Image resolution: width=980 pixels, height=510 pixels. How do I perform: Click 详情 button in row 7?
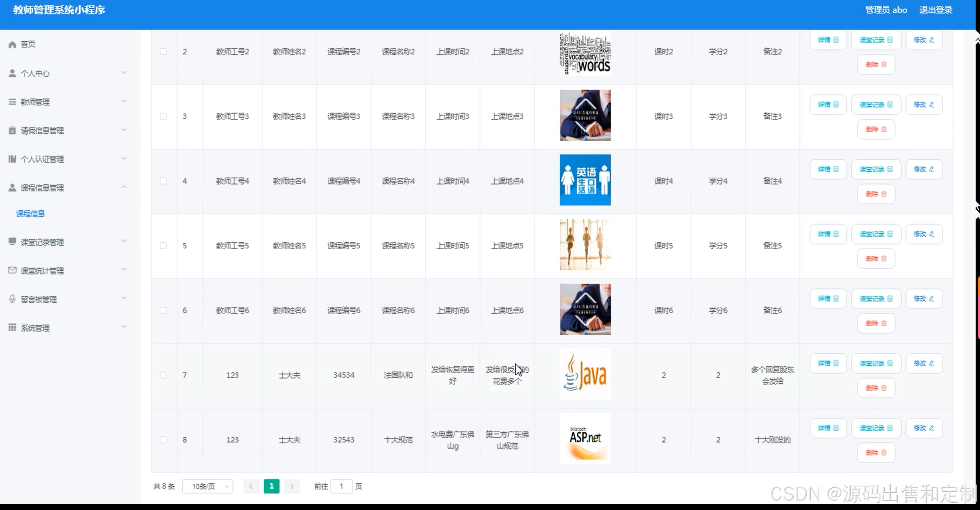click(828, 363)
